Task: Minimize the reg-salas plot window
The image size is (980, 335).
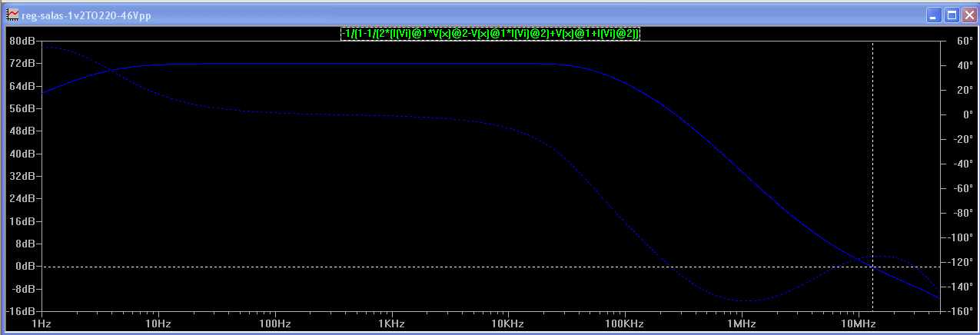Action: (935, 15)
